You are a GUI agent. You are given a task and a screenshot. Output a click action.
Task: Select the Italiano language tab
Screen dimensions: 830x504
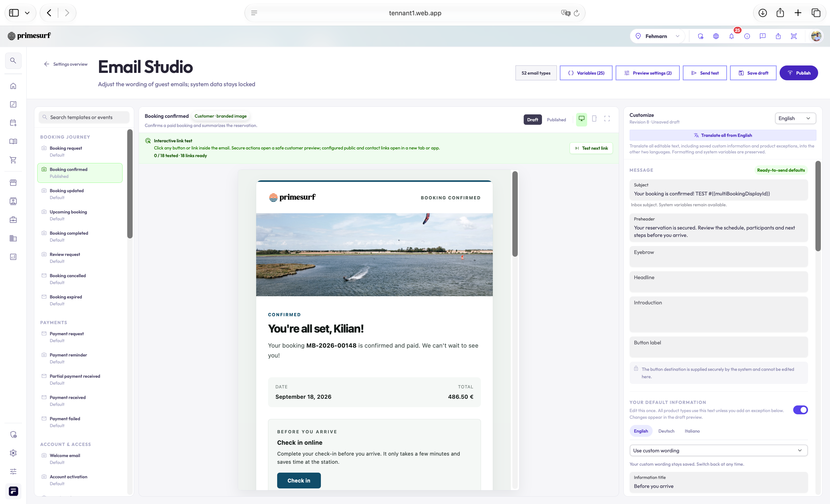click(692, 431)
